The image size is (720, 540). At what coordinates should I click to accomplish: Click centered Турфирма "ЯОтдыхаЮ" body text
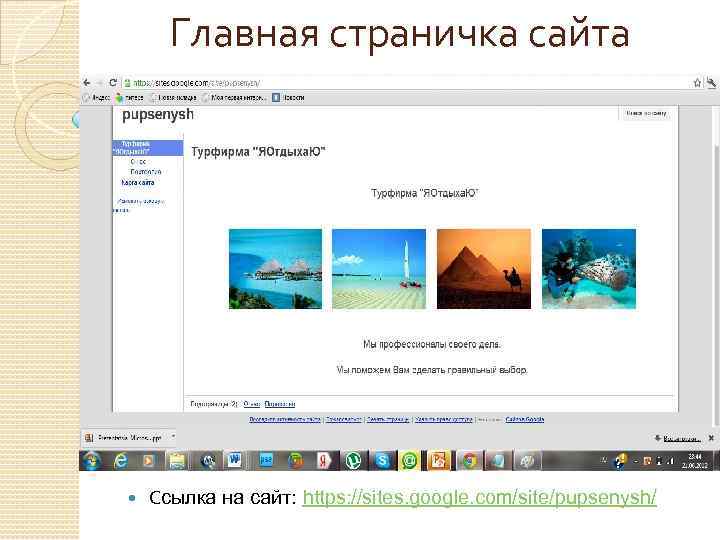tap(425, 193)
